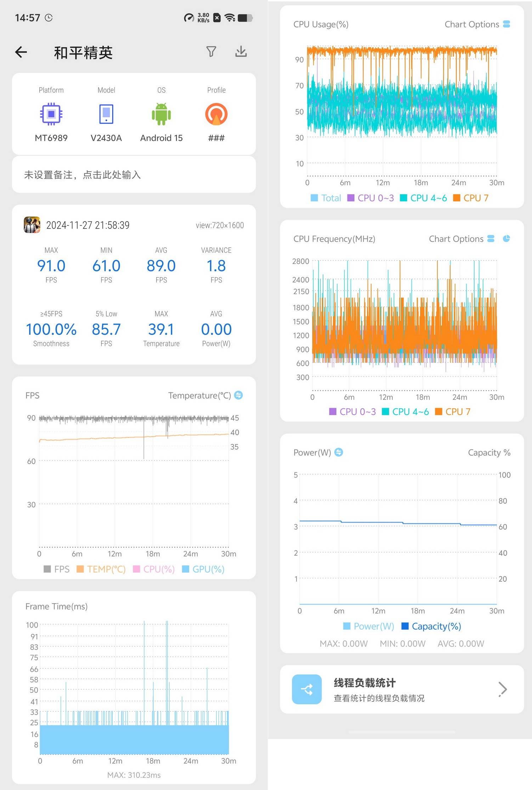Viewport: 532px width, 790px height.
Task: Tap the thread load statistics icon
Action: coord(307,689)
